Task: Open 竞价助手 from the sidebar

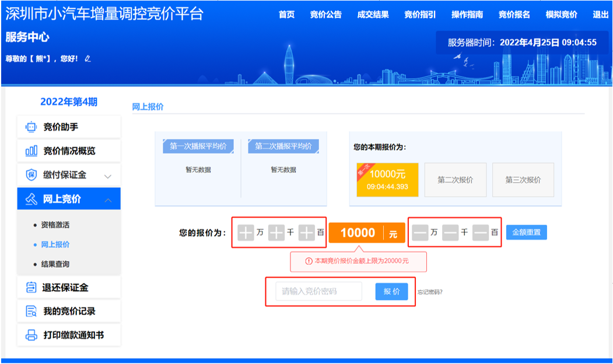Action: click(69, 127)
